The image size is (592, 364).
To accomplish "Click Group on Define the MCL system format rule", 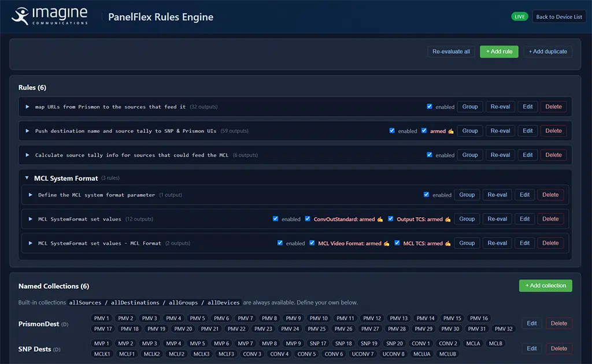I will [x=467, y=195].
